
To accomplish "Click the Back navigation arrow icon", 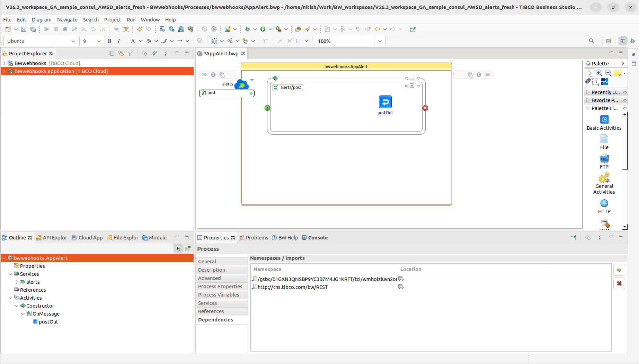I will pyautogui.click(x=377, y=29).
